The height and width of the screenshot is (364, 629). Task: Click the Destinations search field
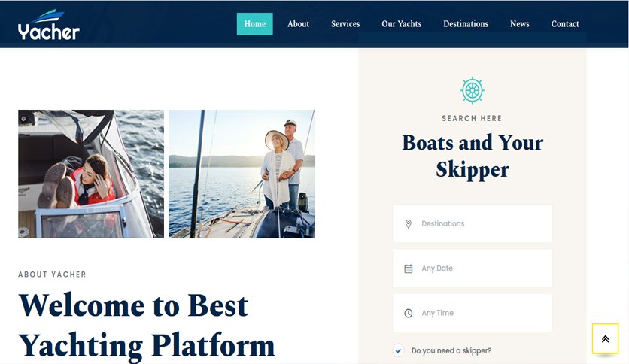473,223
